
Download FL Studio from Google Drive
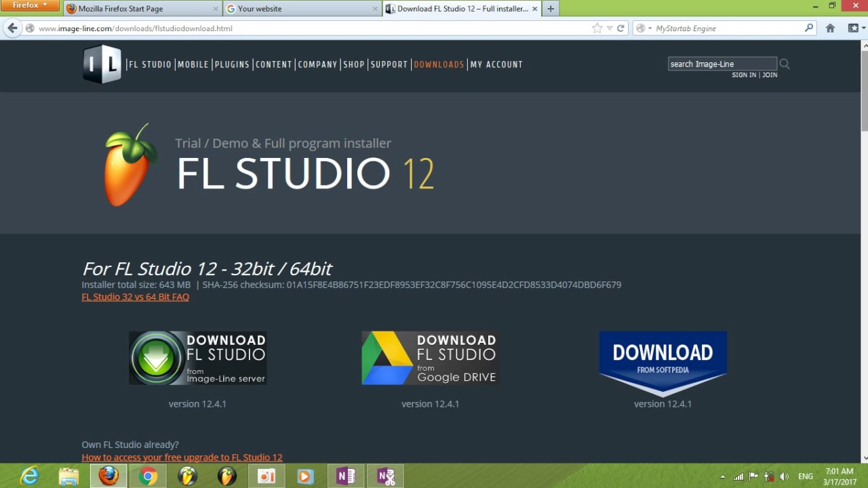[430, 358]
